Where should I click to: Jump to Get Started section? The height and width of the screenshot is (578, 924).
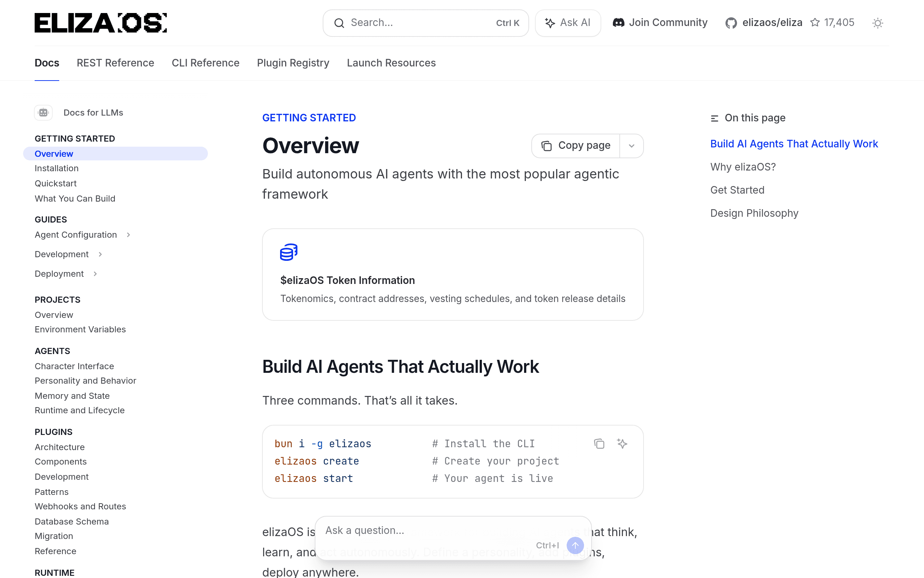click(x=737, y=190)
